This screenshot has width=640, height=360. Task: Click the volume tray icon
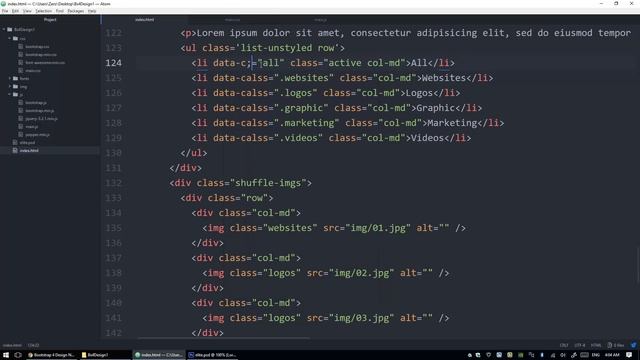click(x=563, y=355)
